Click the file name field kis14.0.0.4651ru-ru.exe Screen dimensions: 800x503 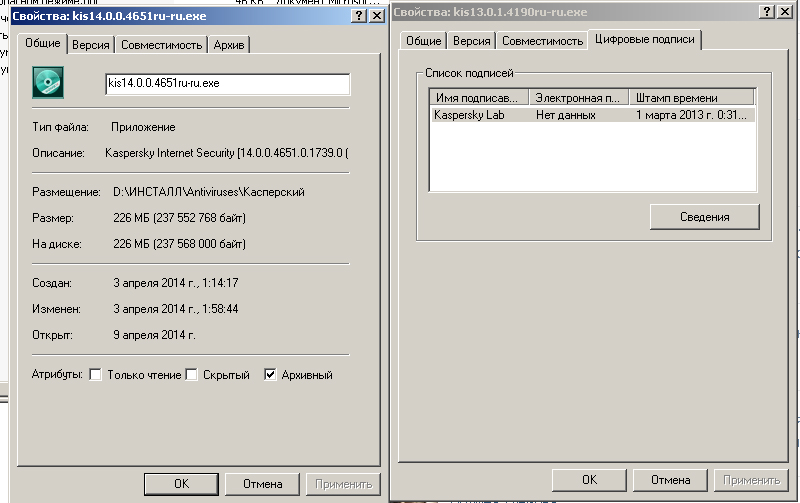[x=228, y=84]
